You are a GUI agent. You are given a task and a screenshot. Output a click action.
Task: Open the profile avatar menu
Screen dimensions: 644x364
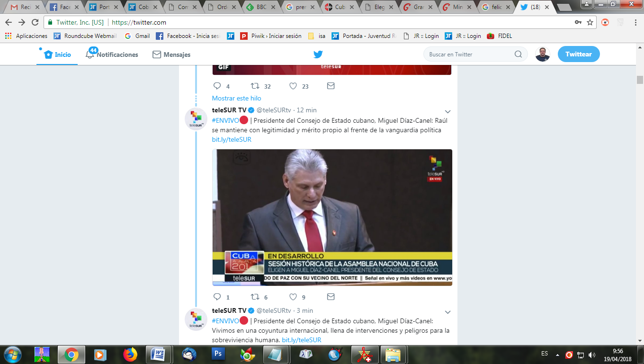(543, 54)
